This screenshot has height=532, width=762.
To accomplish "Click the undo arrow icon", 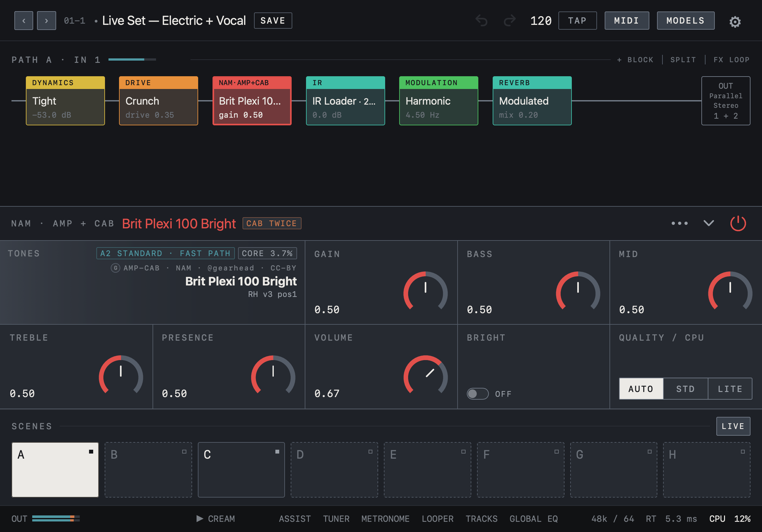I will click(482, 20).
